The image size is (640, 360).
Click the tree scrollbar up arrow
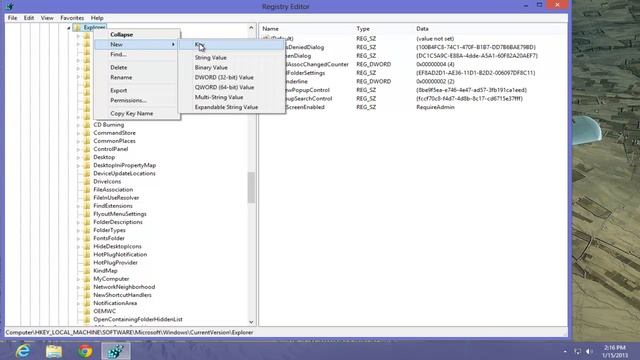point(251,28)
